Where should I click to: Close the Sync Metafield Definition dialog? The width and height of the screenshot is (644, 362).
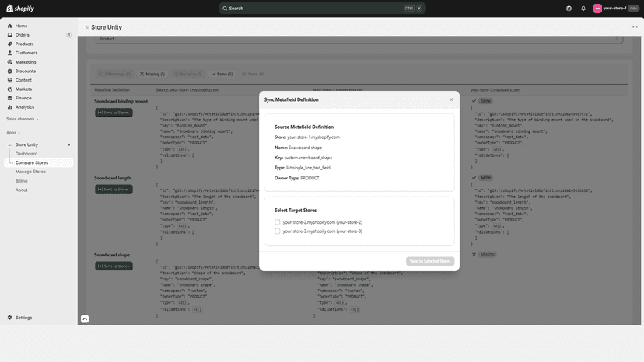(451, 99)
